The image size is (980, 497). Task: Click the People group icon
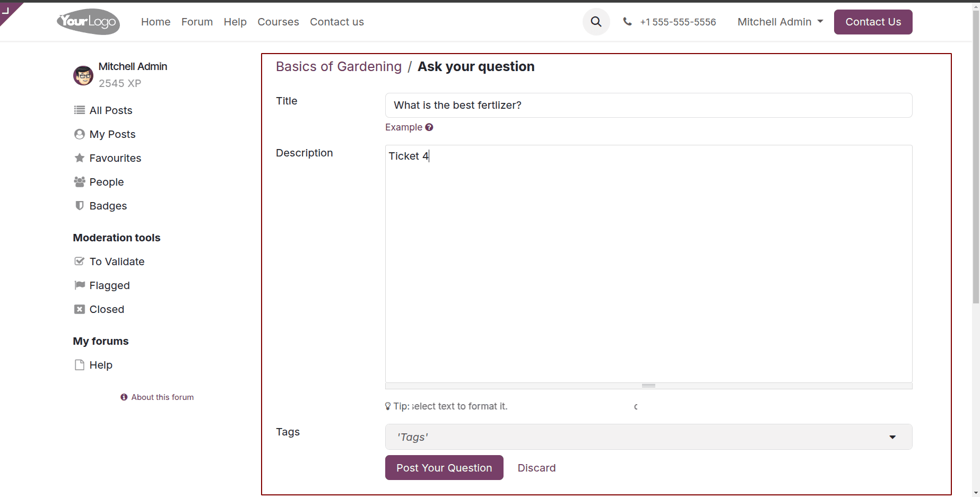click(79, 181)
